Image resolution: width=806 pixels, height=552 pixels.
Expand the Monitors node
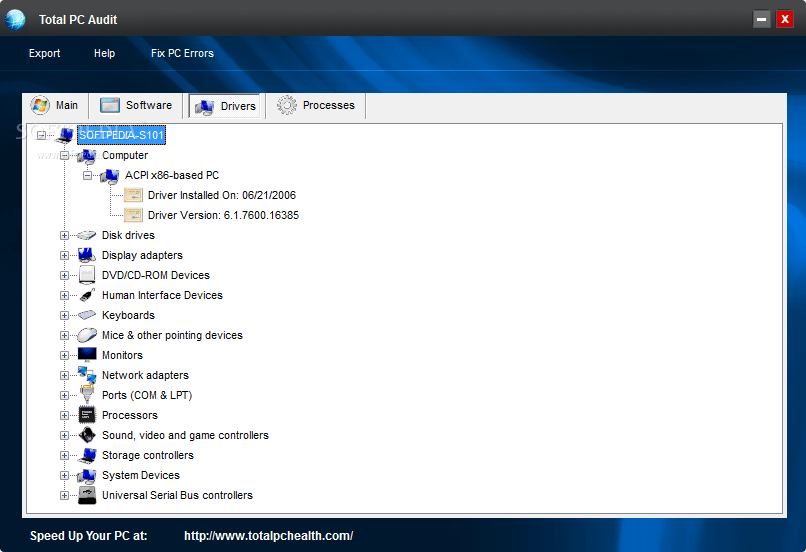coord(64,356)
